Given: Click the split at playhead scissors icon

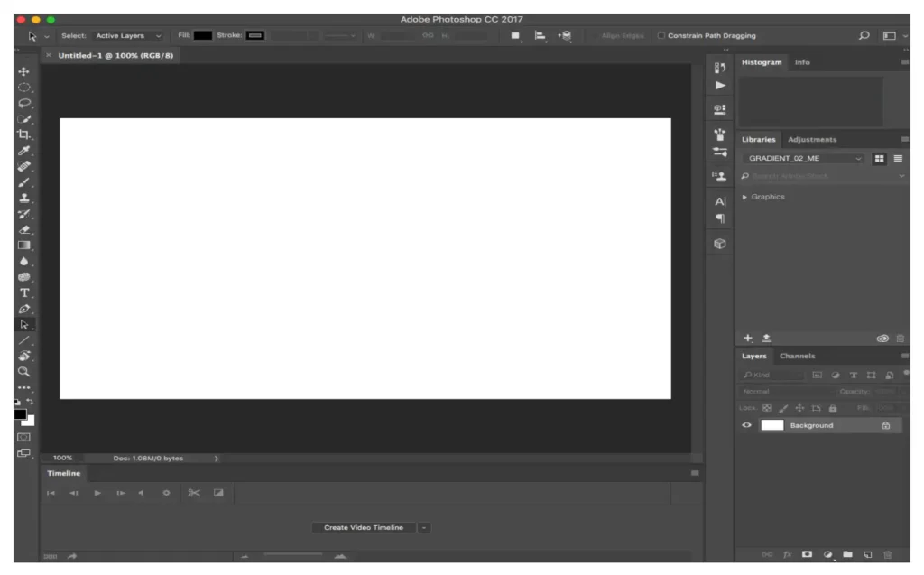Looking at the screenshot, I should click(x=193, y=493).
